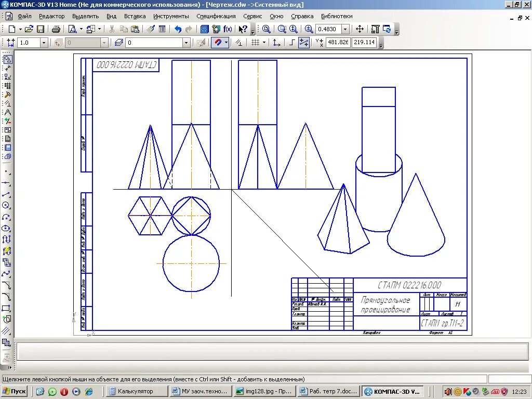Screen dimensions: 532x399
Task: Toggle the local coordinate system button
Action: tap(276, 43)
